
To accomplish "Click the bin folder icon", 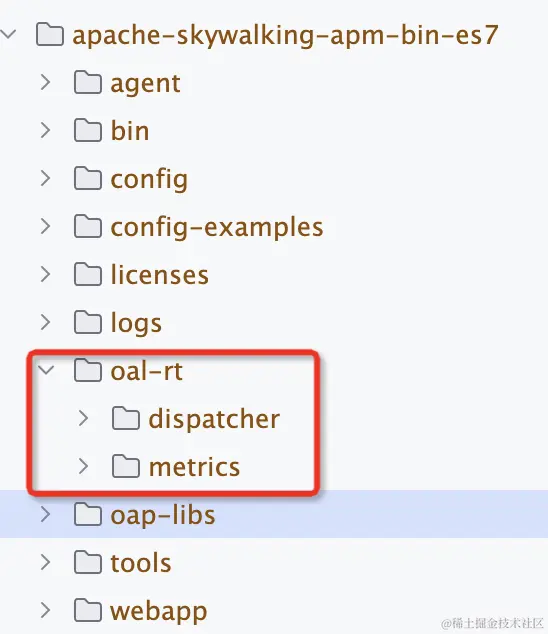I will click(88, 130).
